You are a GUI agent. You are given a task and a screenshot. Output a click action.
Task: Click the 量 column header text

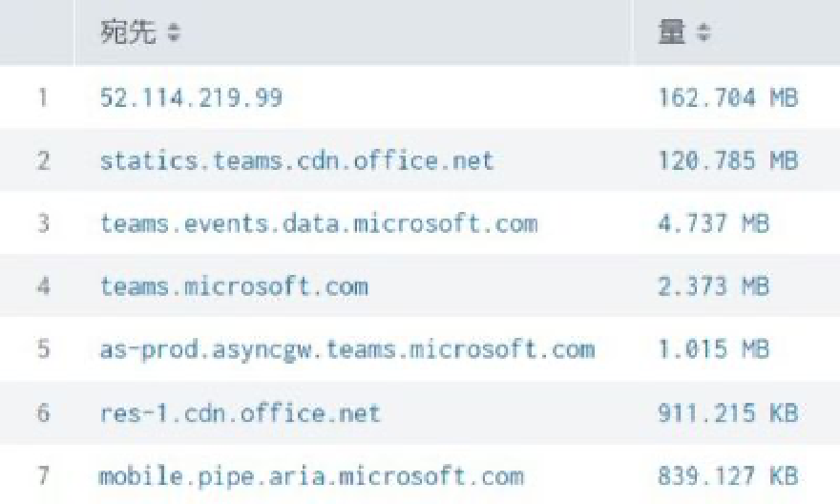[672, 32]
